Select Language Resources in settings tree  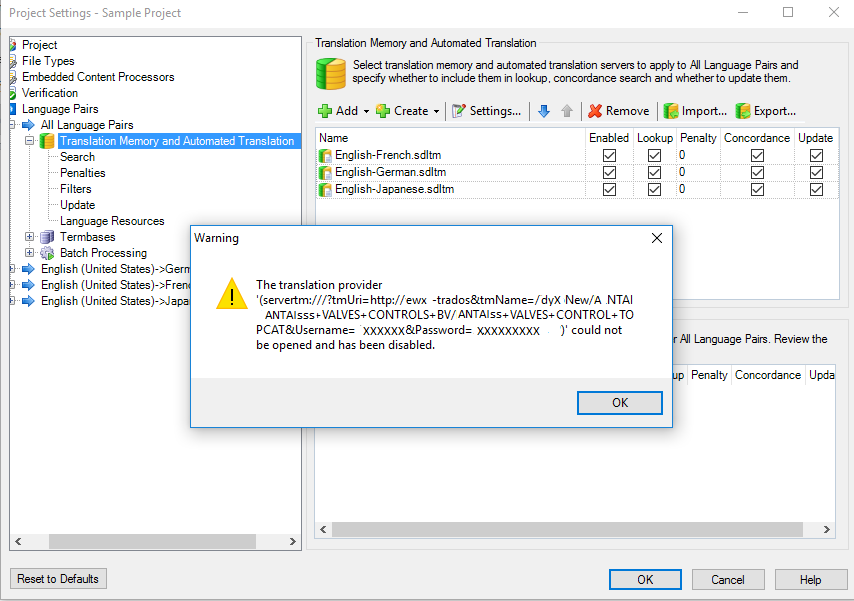pos(112,221)
